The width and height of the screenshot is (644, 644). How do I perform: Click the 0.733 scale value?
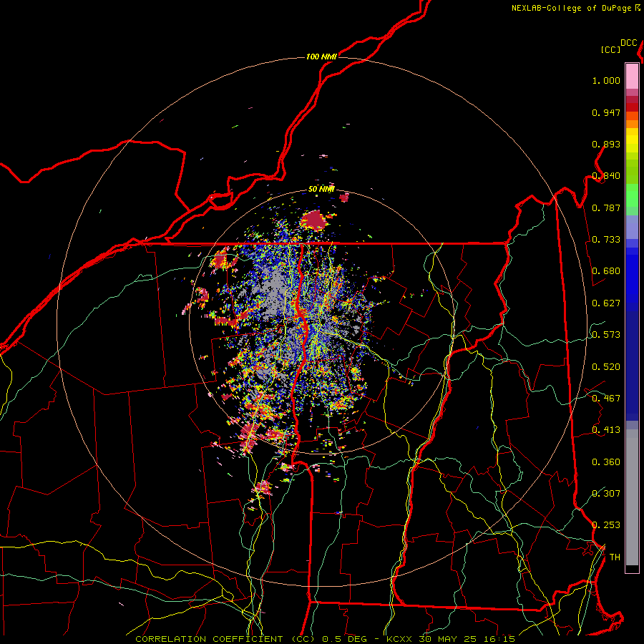606,240
